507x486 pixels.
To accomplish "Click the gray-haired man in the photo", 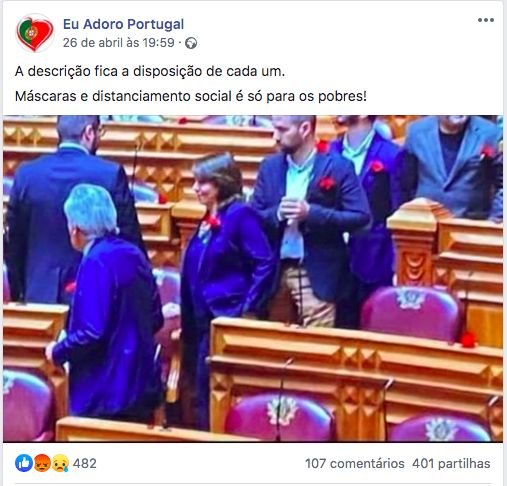I will [x=107, y=300].
